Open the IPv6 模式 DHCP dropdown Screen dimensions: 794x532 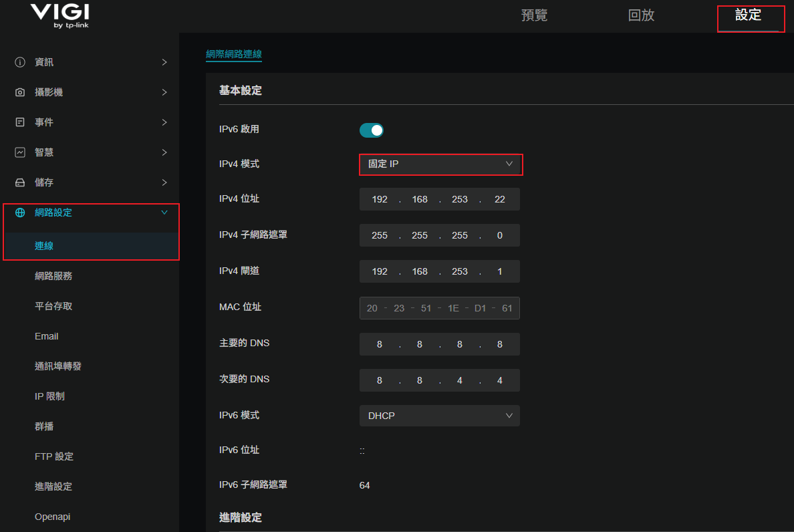click(x=439, y=416)
